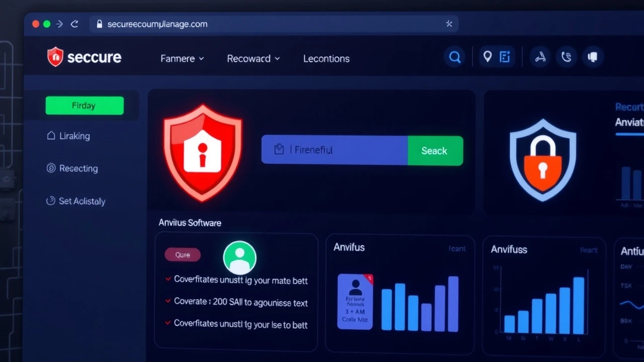Click the round icon beside Rececting
Image resolution: width=644 pixels, height=362 pixels.
pos(51,168)
